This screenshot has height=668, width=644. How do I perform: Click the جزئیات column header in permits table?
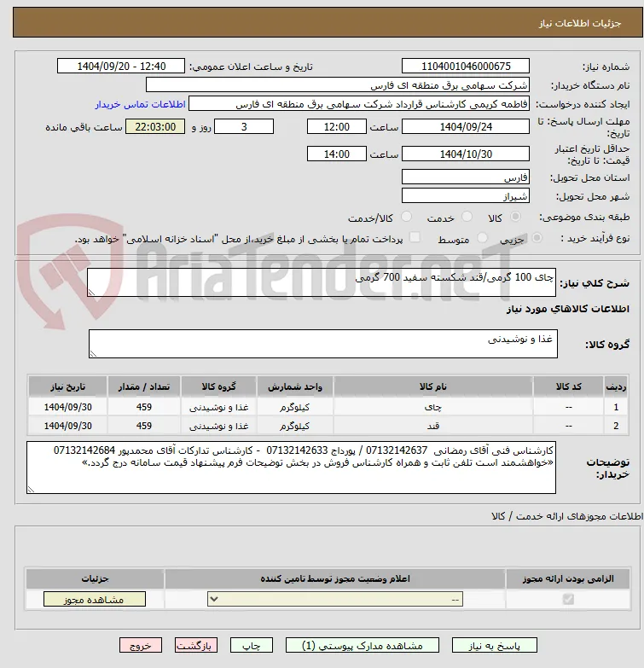(x=95, y=578)
